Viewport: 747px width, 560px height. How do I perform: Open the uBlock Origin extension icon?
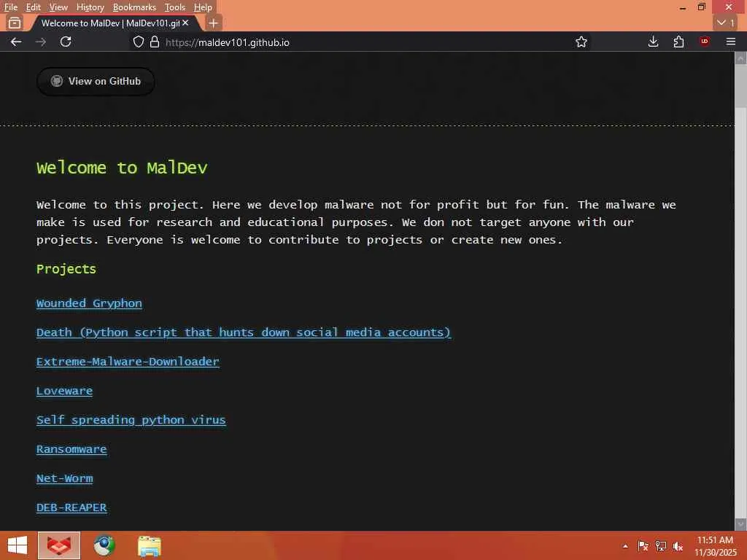(705, 42)
